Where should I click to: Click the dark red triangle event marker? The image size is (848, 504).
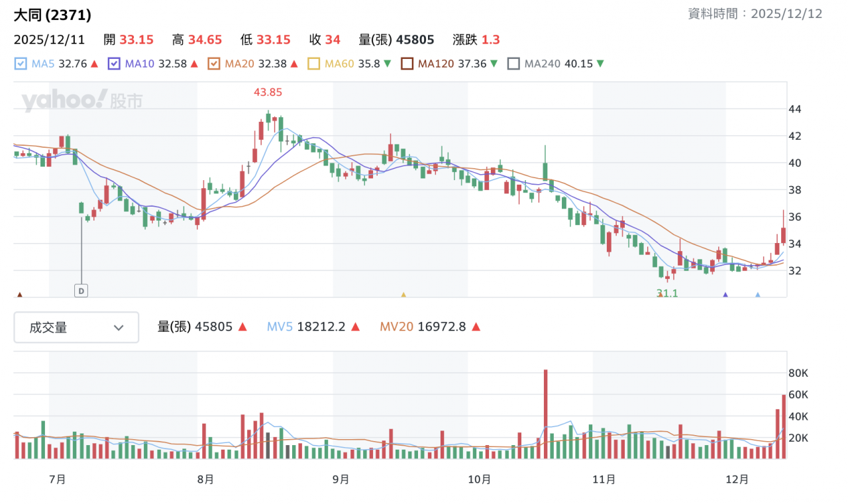20,295
